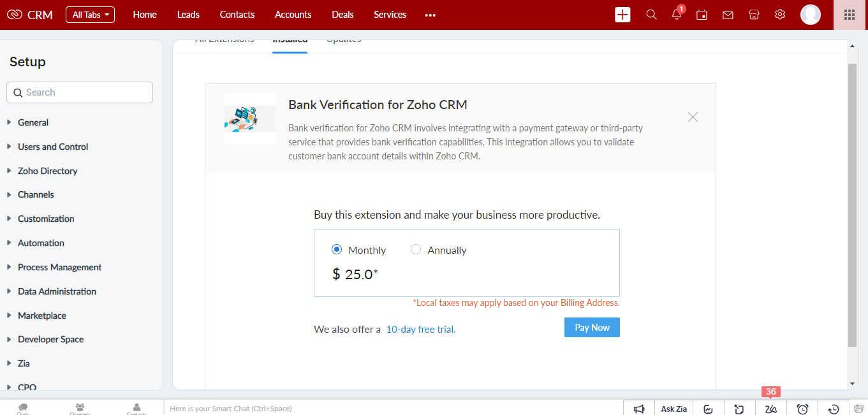This screenshot has width=868, height=415.
Task: Go to the Deals tab
Action: tap(342, 15)
